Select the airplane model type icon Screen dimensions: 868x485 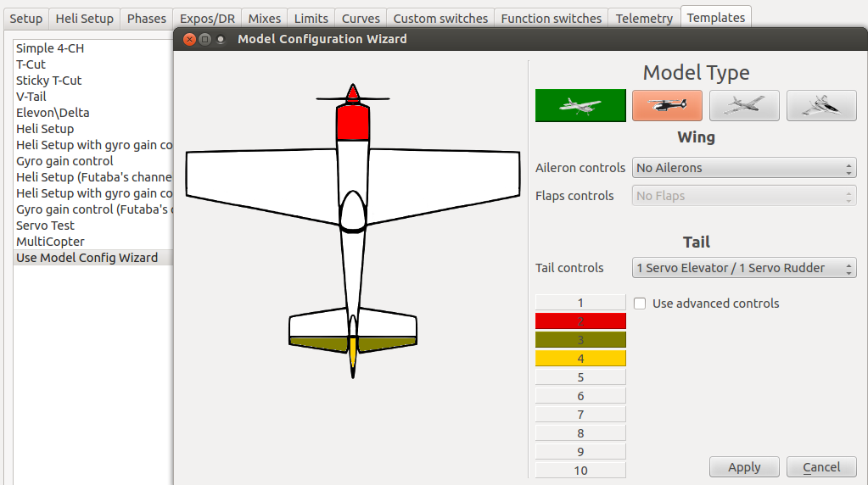(x=580, y=105)
